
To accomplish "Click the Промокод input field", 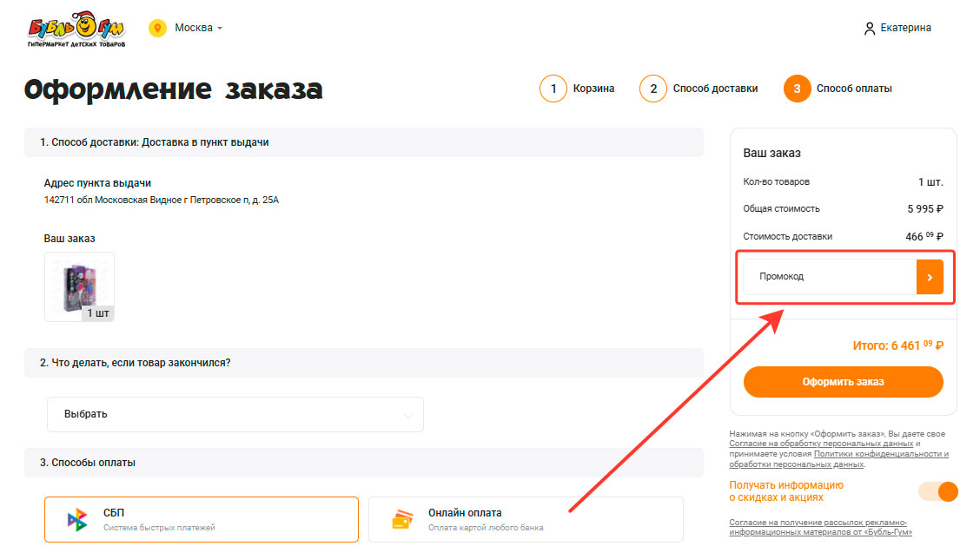I will (830, 277).
